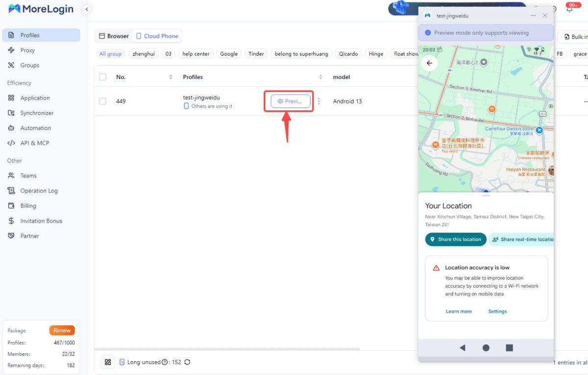Open the Operation Log
588x375 pixels.
41,191
